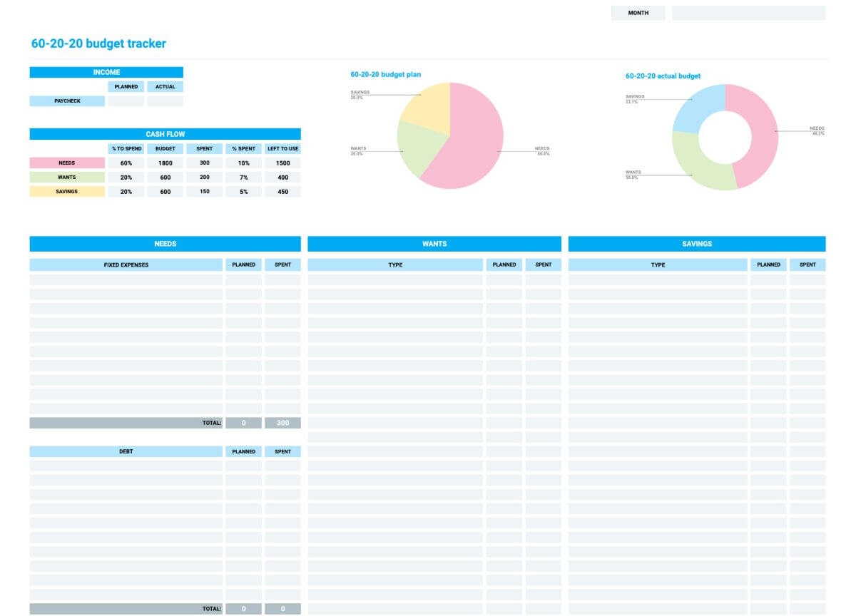Click the MONTH input field to enter month
856x616 pixels.
pos(749,12)
